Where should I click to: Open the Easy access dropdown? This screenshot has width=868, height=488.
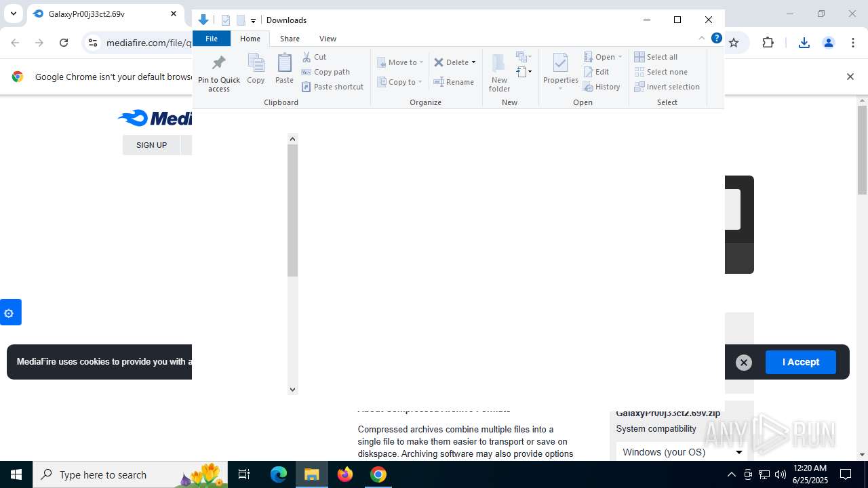523,71
